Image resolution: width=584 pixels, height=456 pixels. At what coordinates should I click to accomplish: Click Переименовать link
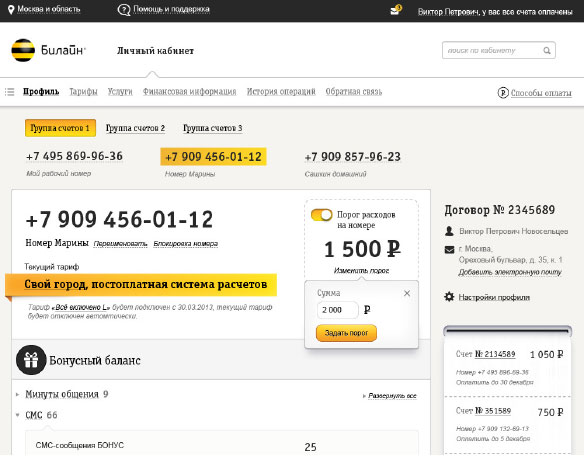(120, 244)
